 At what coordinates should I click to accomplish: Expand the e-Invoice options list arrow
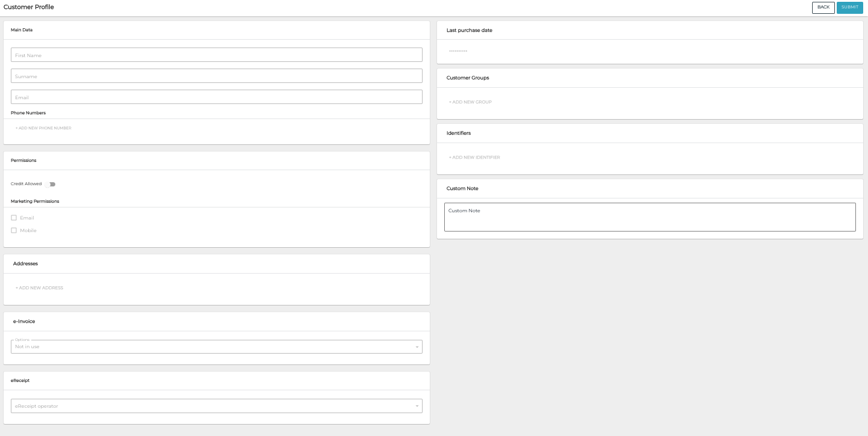click(x=417, y=346)
